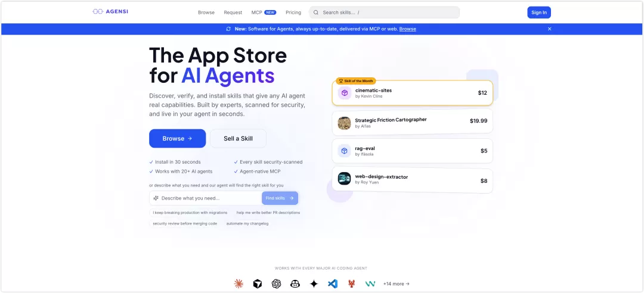
Task: Open the Request menu item
Action: [233, 13]
